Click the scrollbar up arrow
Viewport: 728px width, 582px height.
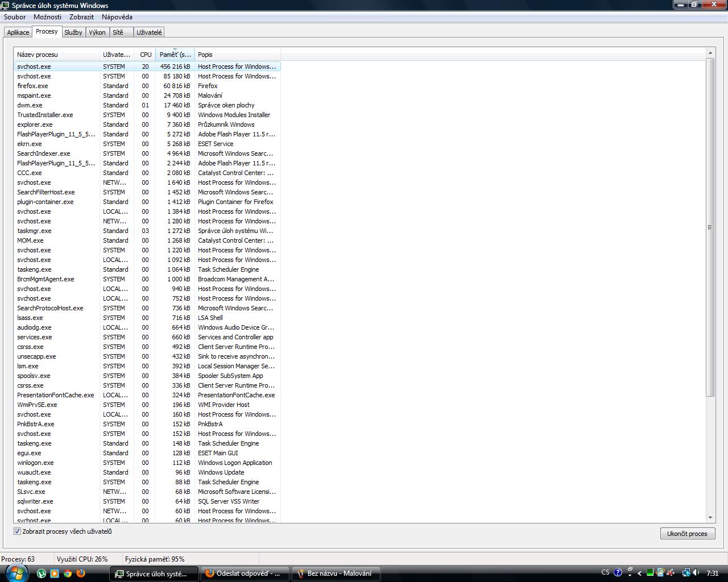coord(710,53)
